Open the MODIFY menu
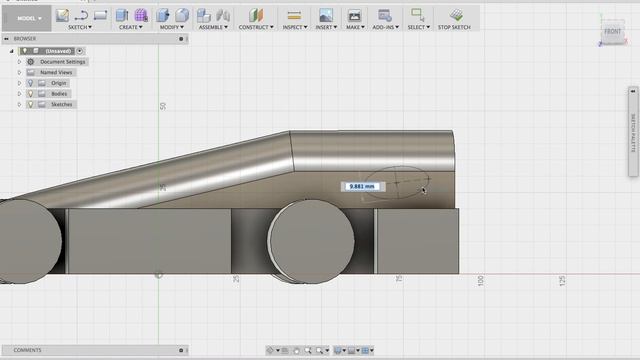The height and width of the screenshot is (360, 640). 172,27
